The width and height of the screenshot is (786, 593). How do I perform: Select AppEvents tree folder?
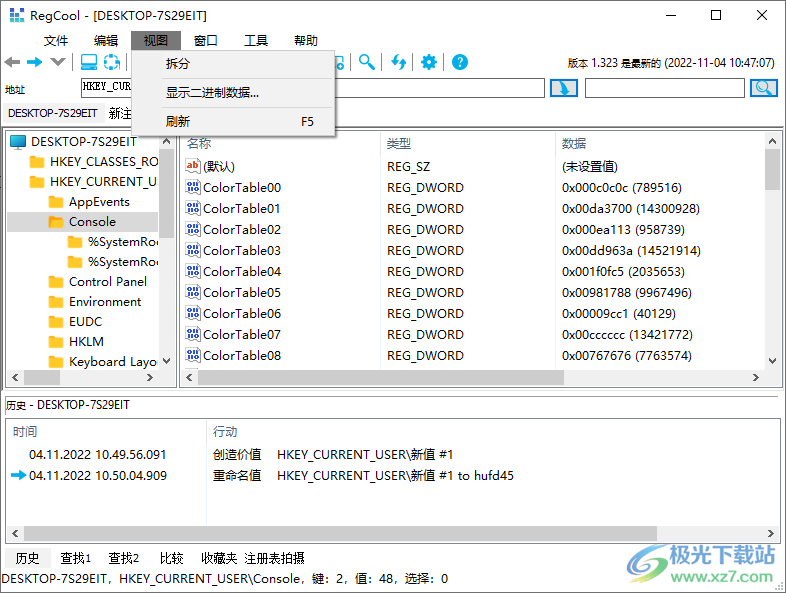click(99, 202)
